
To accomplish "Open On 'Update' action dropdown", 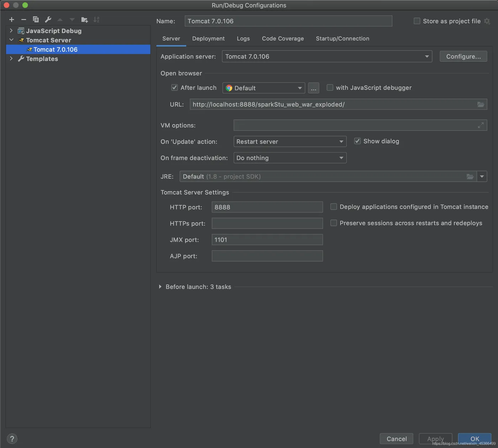I will pyautogui.click(x=290, y=142).
